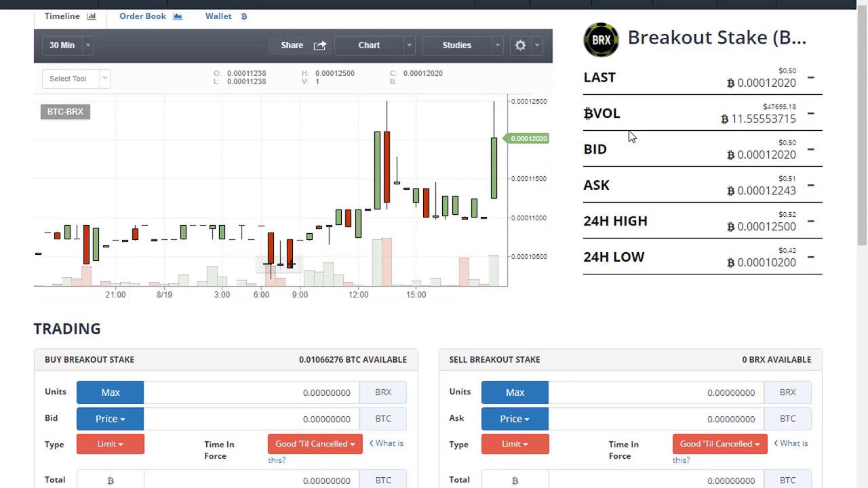The image size is (868, 488).
Task: Click the Sell Ask price input field
Action: pyautogui.click(x=656, y=419)
